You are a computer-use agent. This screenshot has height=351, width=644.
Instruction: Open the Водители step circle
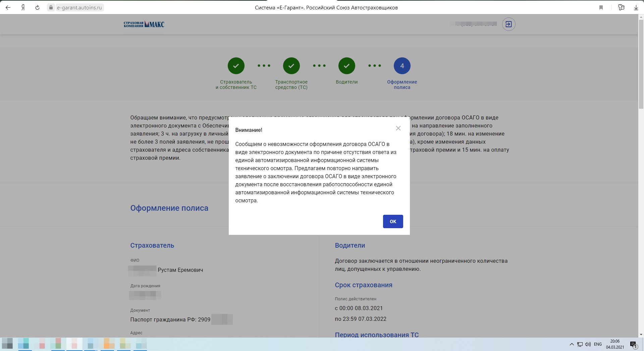tap(346, 66)
